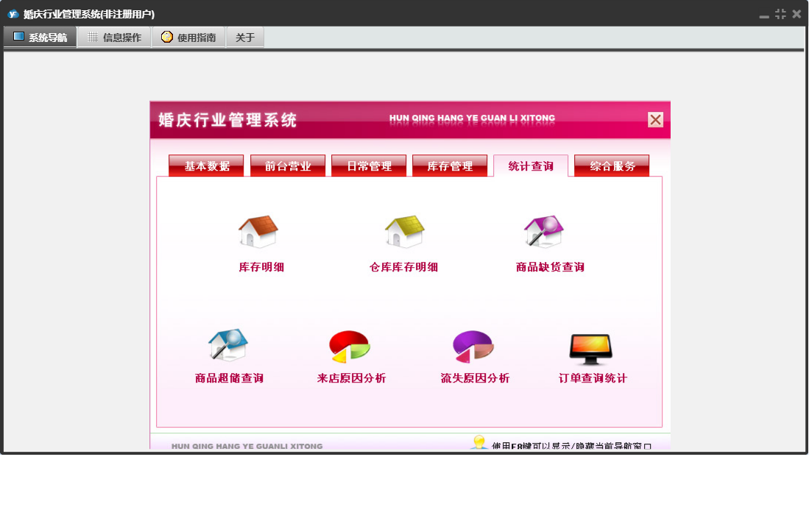Click the 订单查询统计 text label

click(x=593, y=379)
